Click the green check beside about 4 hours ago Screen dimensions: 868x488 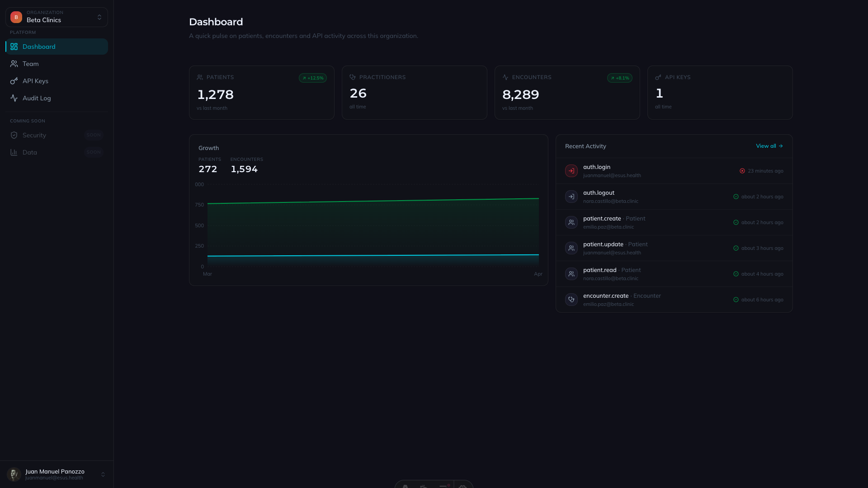[x=736, y=274]
